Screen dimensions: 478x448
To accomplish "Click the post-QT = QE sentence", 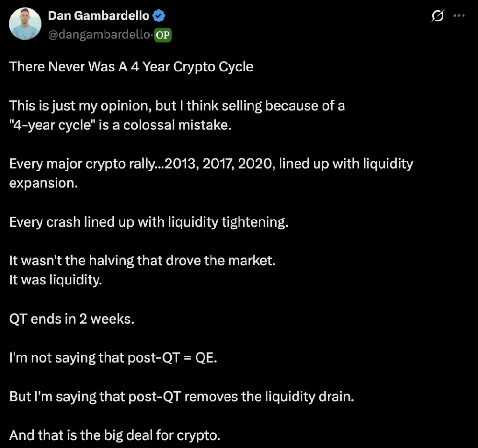I will point(113,358).
